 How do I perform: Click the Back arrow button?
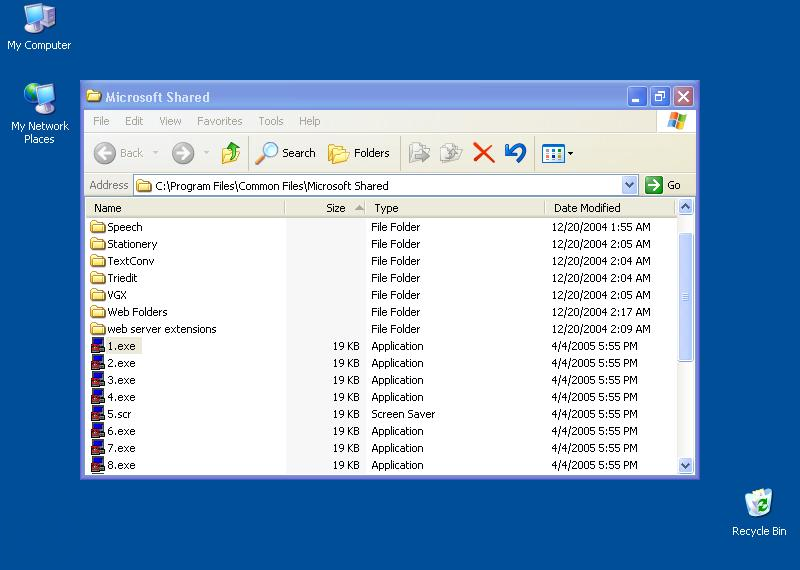105,153
